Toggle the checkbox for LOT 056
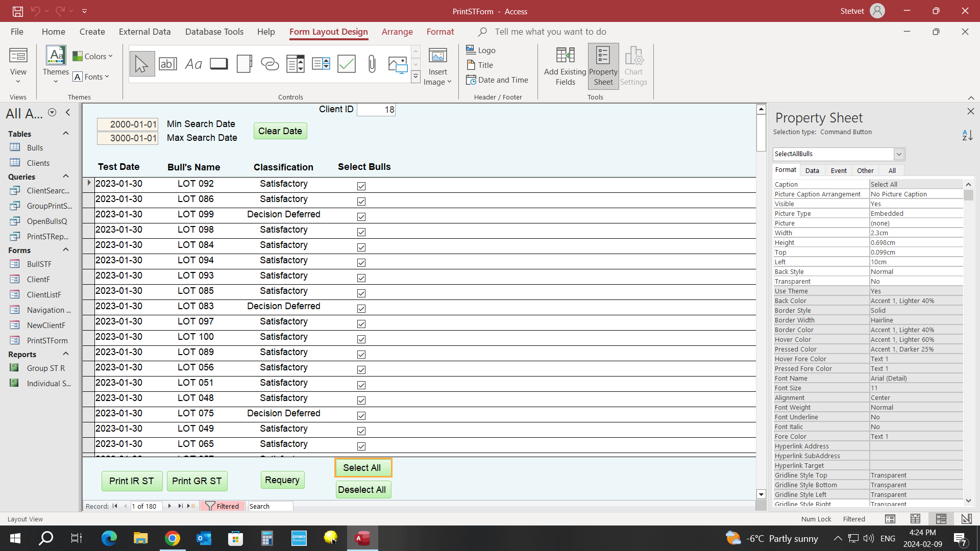This screenshot has height=551, width=980. tap(361, 370)
